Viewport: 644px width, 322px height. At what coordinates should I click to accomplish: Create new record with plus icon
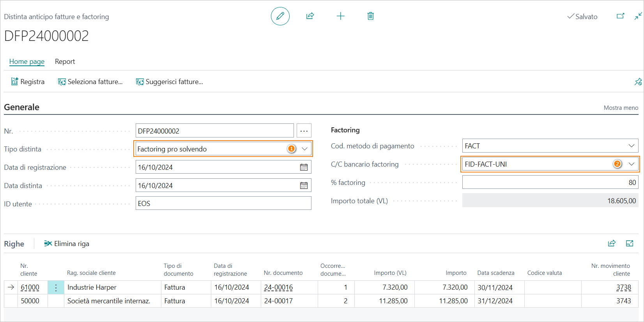pyautogui.click(x=340, y=16)
